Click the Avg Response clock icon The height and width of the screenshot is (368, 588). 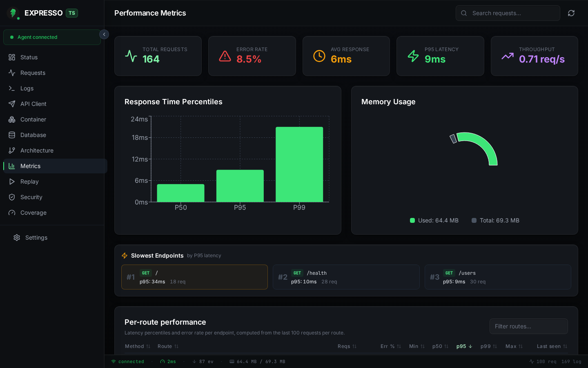[x=319, y=56]
